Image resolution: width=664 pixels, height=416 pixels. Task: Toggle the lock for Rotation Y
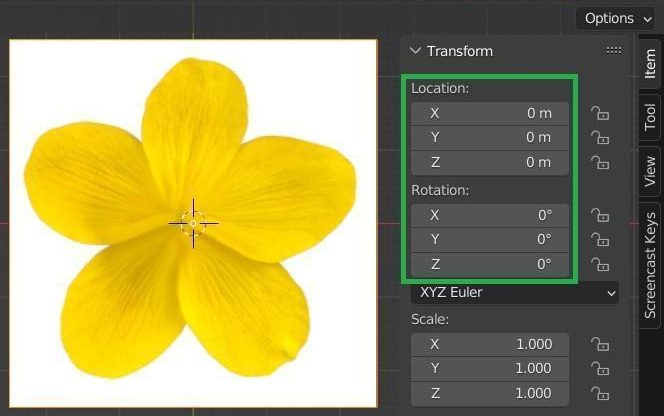600,240
